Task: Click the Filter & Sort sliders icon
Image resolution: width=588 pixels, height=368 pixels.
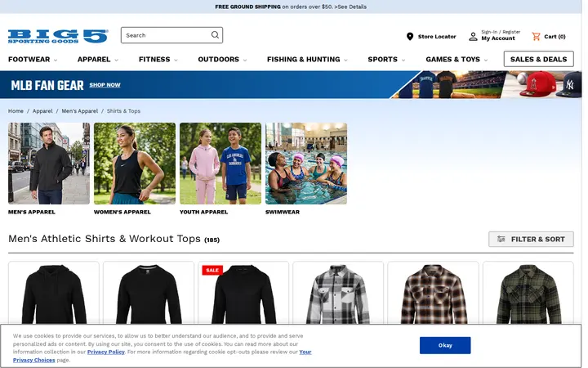Action: point(501,239)
